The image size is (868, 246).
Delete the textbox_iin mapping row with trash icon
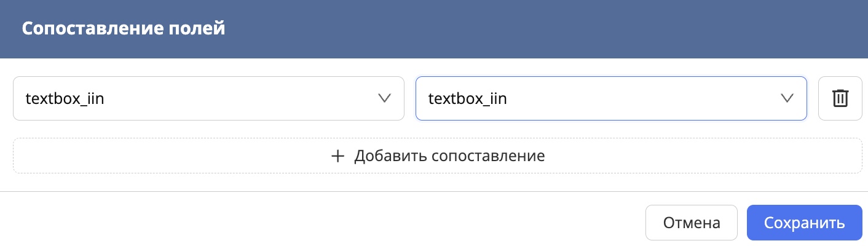click(x=840, y=98)
